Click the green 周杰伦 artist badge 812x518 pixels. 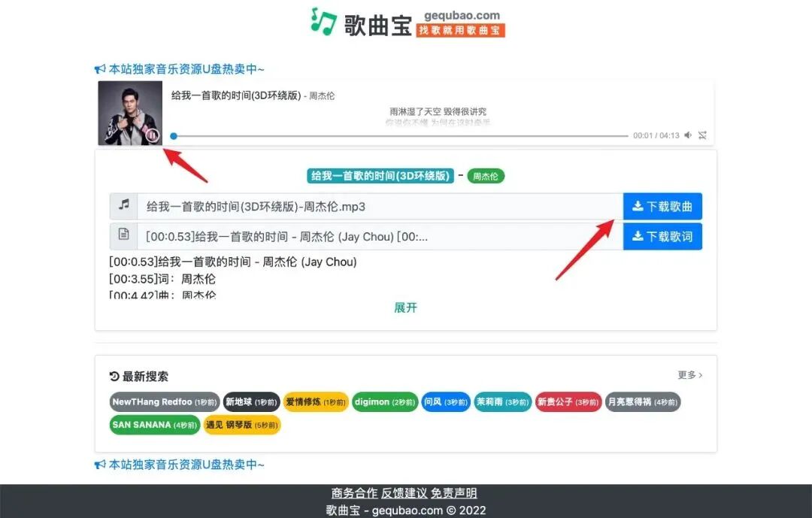pyautogui.click(x=486, y=176)
